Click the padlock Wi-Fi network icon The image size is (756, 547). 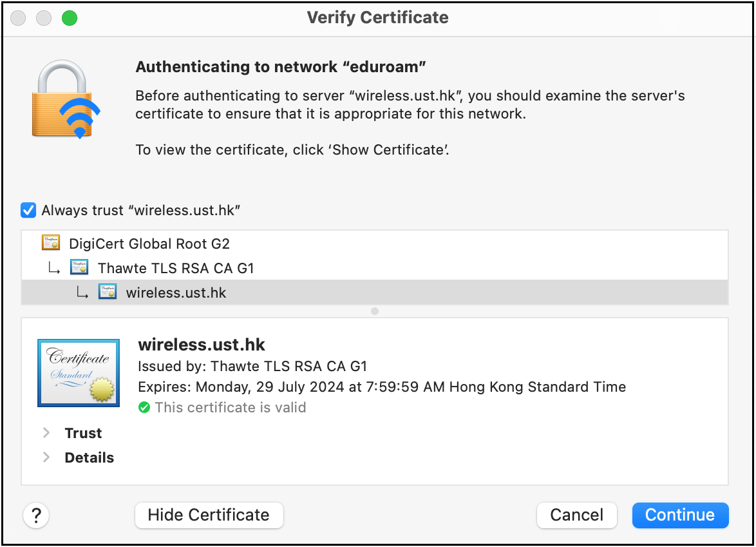point(67,99)
